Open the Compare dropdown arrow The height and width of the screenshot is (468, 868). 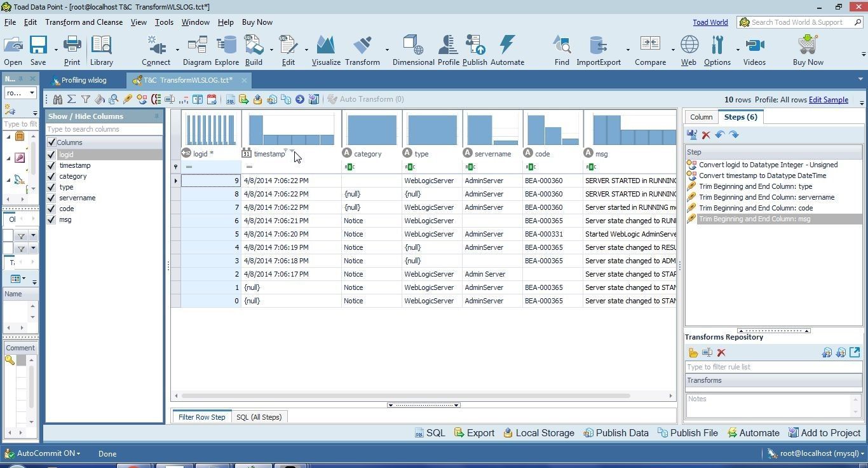tap(672, 50)
